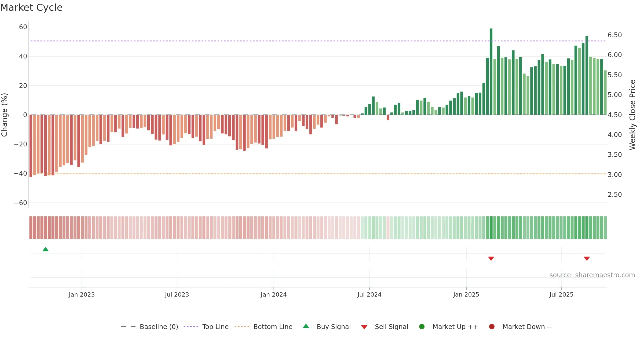Click the Jul 2023 x-axis label
The image size is (644, 362).
coord(177,294)
